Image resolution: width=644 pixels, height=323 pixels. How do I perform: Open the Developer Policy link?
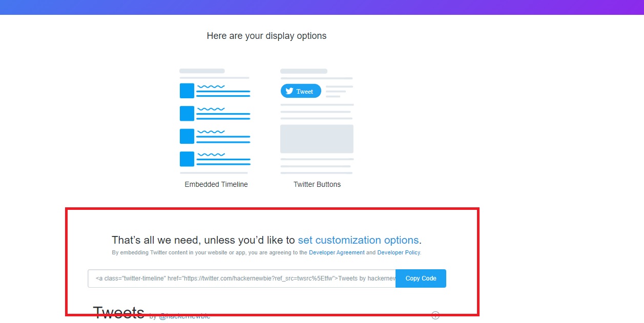[x=399, y=253]
